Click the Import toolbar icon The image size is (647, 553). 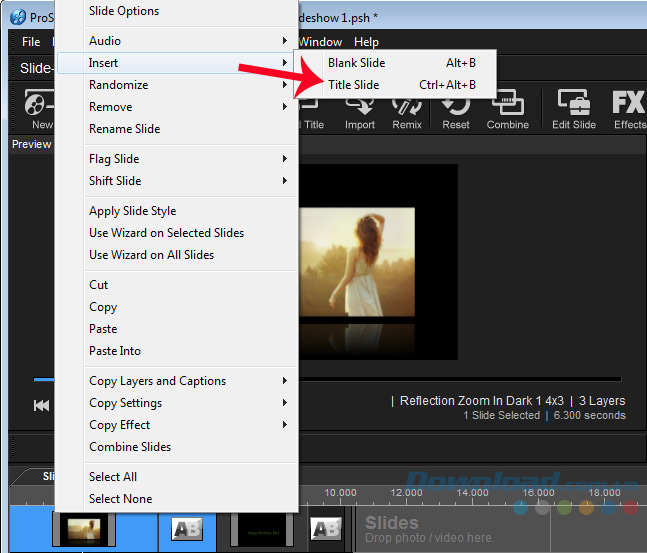coord(360,111)
